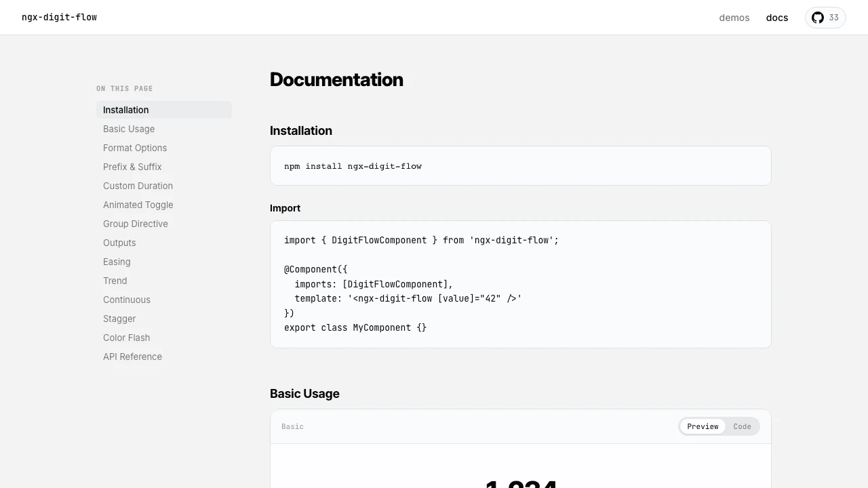Viewport: 868px width, 488px height.
Task: Jump to API Reference section
Action: (x=164, y=357)
